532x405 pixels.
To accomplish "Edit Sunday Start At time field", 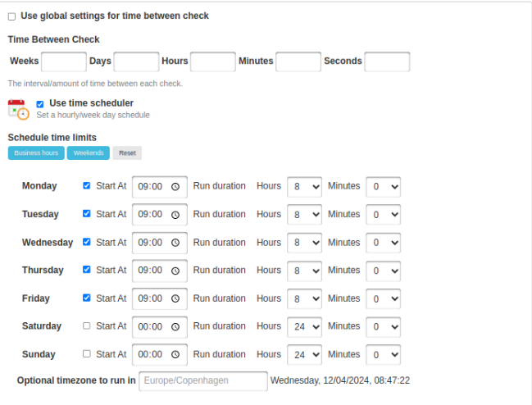I will pyautogui.click(x=160, y=355).
